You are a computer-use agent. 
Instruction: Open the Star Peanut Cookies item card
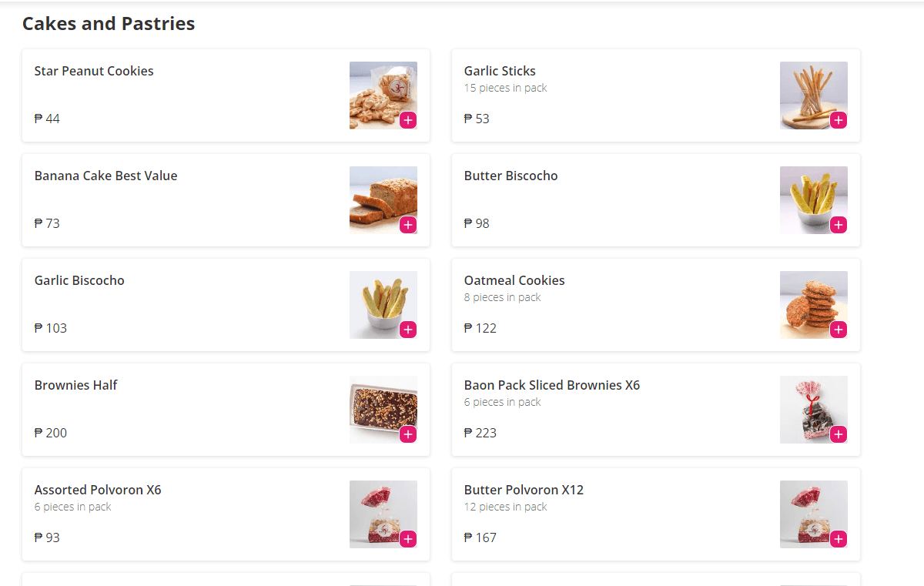pyautogui.click(x=94, y=71)
